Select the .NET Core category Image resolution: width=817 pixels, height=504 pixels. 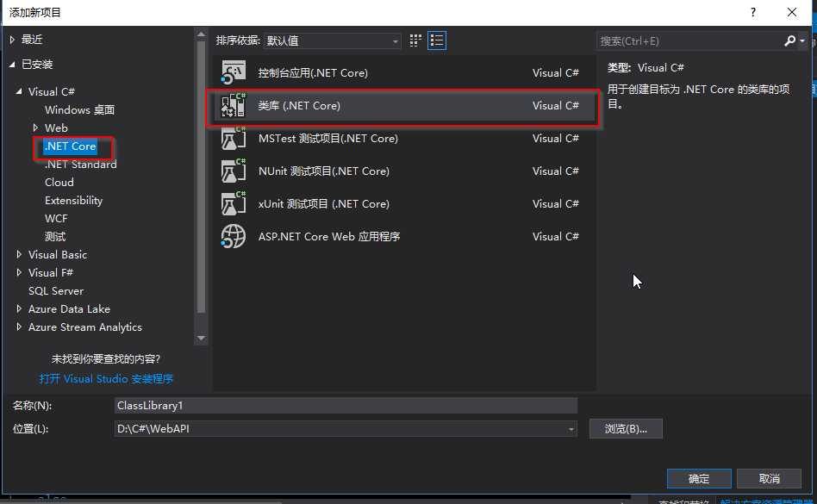(x=71, y=146)
